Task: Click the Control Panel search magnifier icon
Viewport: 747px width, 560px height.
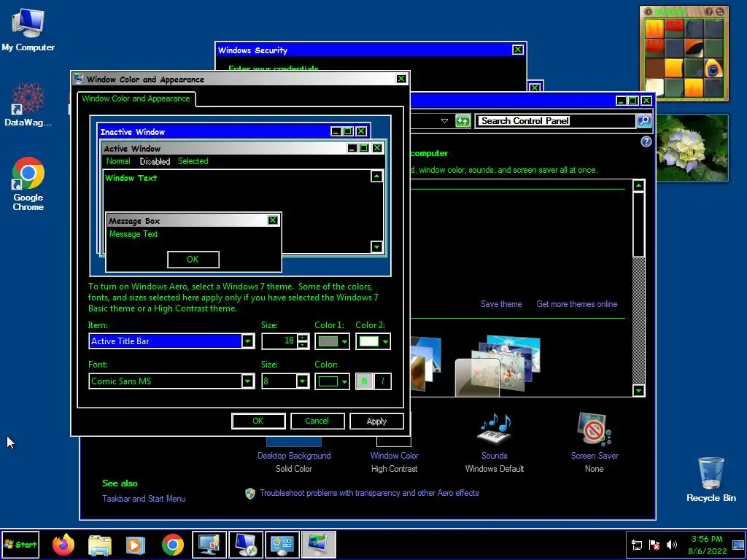Action: pos(644,121)
